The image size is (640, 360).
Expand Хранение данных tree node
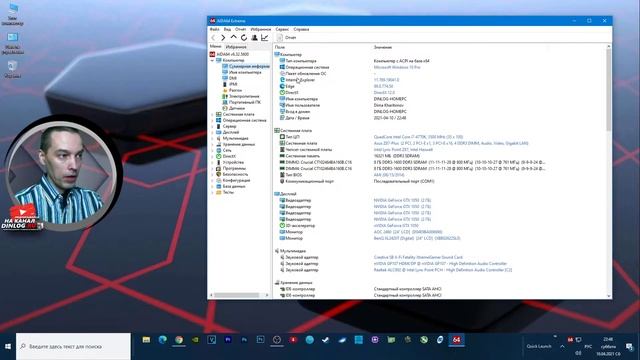pos(212,144)
